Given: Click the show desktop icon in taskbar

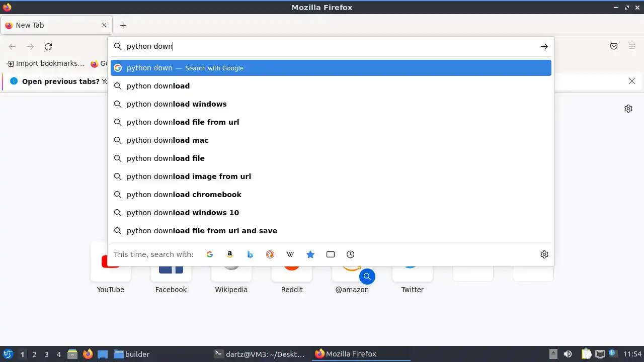Looking at the screenshot, I should point(103,354).
